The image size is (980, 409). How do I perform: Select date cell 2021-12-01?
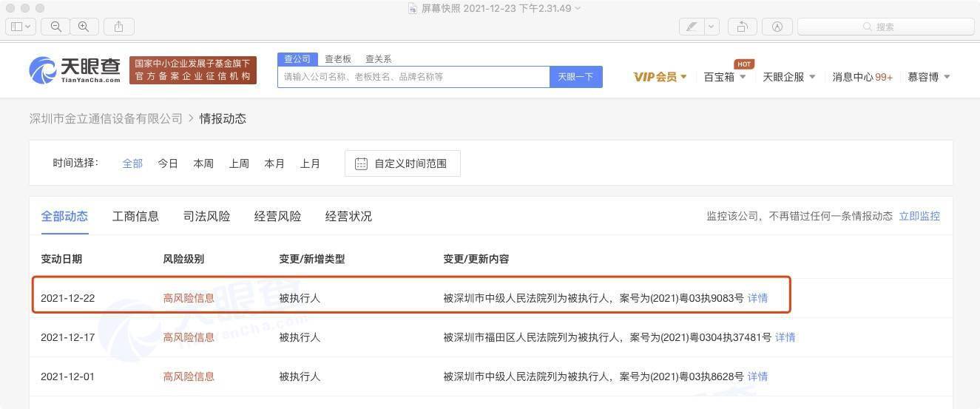pyautogui.click(x=67, y=376)
